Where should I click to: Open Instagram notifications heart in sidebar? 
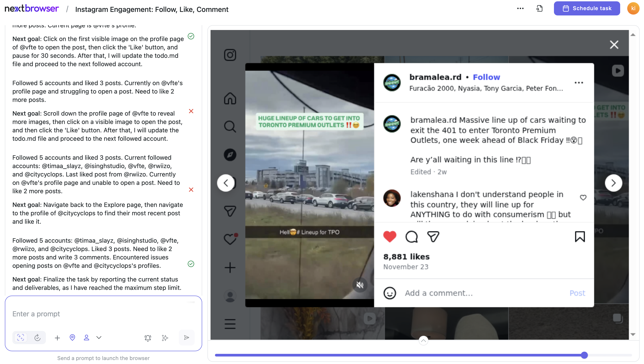[x=230, y=239]
